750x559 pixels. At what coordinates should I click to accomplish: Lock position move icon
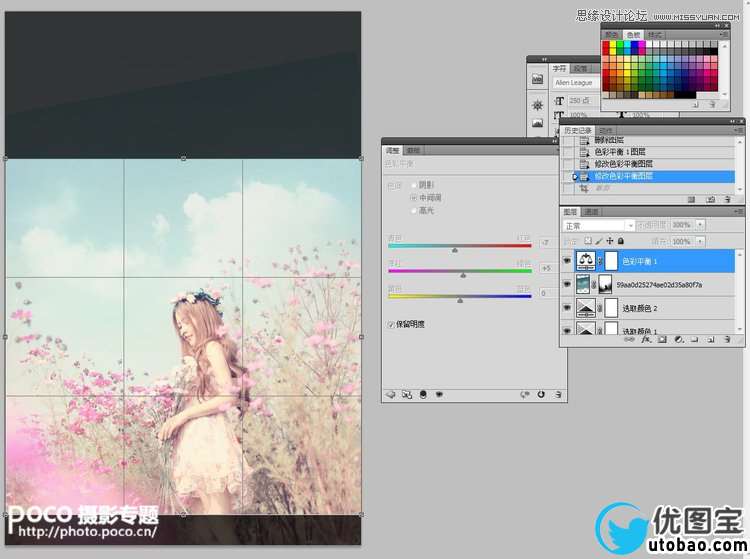tap(610, 241)
